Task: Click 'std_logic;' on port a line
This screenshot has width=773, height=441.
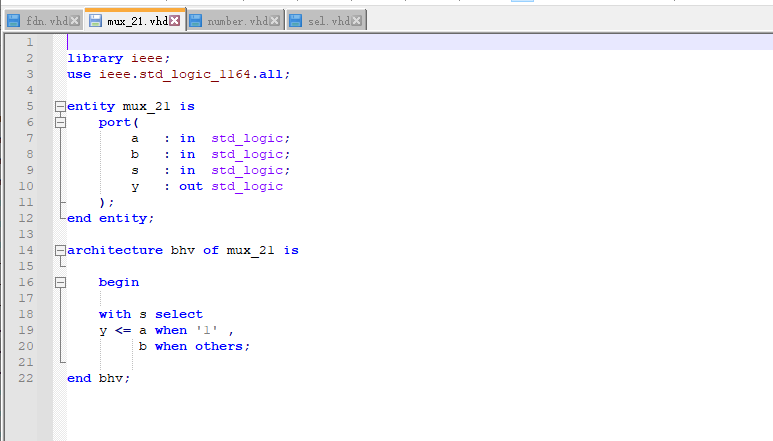Action: (x=250, y=138)
